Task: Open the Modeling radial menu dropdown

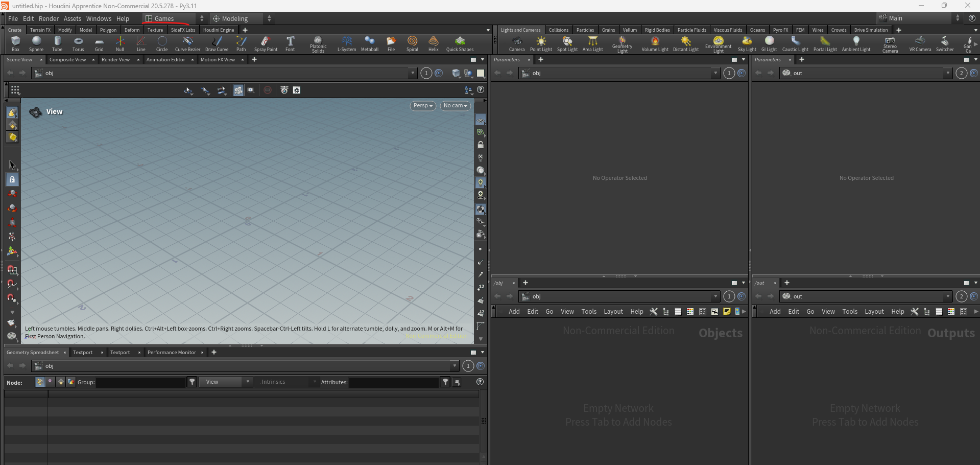Action: point(242,18)
